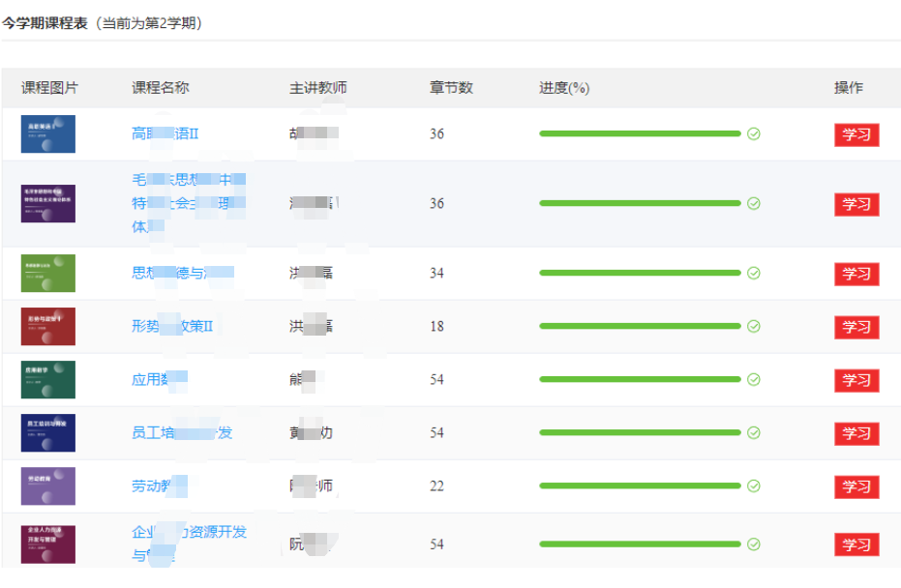This screenshot has width=901, height=588.
Task: Click chapter count 36 in 高…语II row
Action: 436,133
